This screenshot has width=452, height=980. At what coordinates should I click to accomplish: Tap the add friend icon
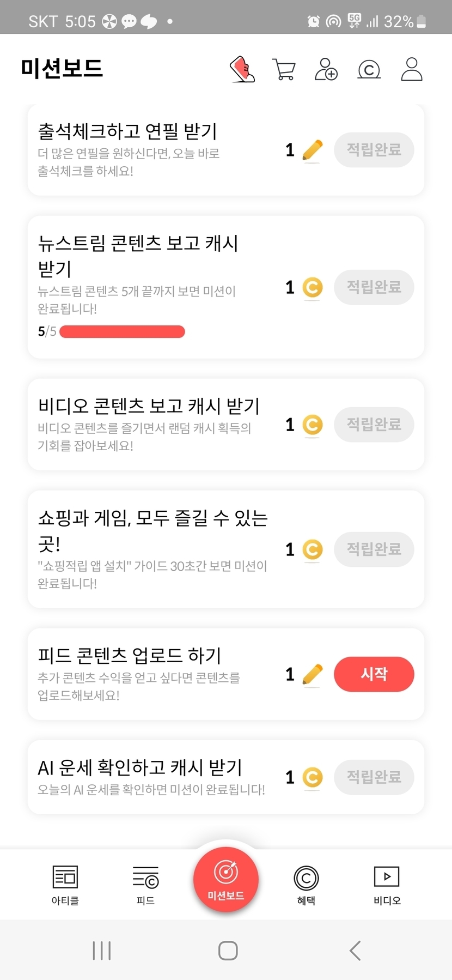click(326, 69)
